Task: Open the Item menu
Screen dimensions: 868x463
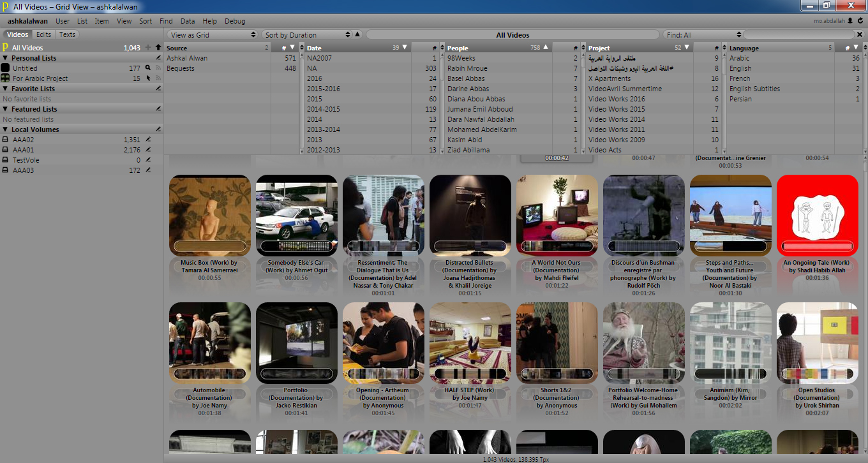Action: (102, 21)
